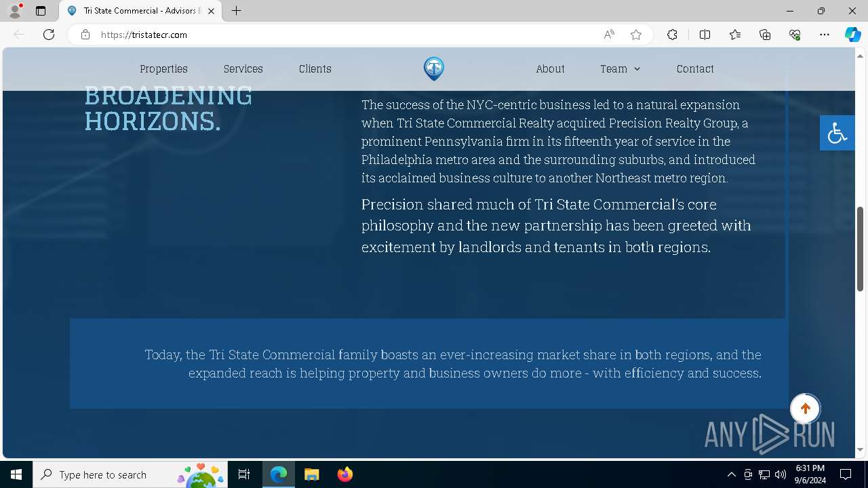
Task: Click the browser back arrow
Action: 19,35
